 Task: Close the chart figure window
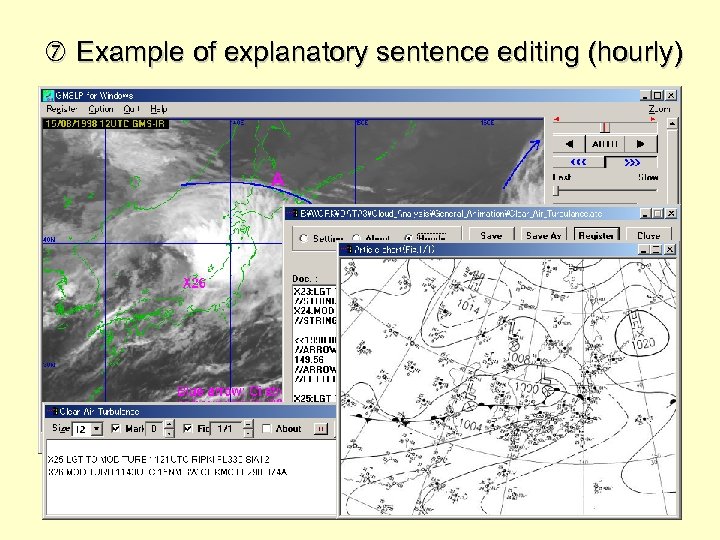tap(670, 249)
